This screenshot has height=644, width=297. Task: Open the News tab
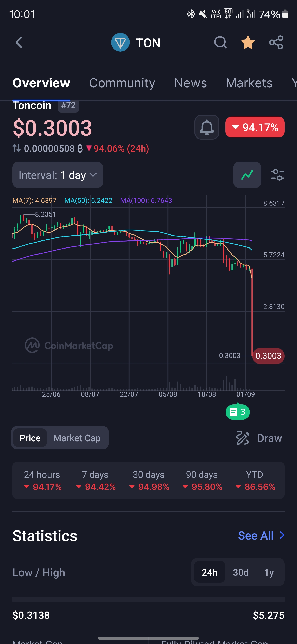pos(190,83)
